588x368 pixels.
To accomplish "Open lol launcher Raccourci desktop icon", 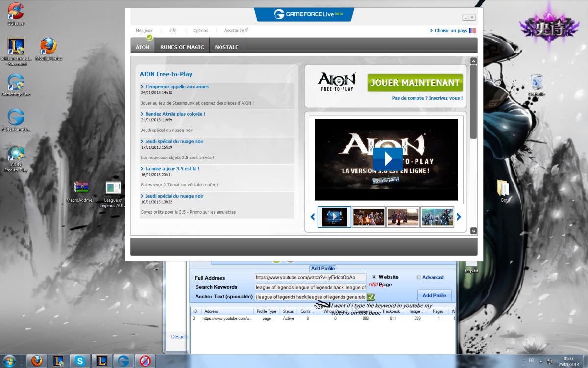I will tap(16, 52).
